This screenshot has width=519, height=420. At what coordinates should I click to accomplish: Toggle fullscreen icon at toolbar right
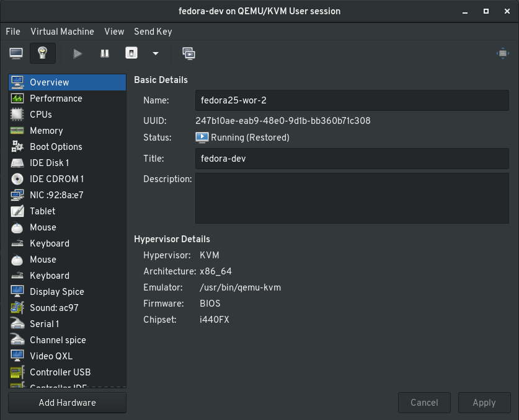pos(502,53)
